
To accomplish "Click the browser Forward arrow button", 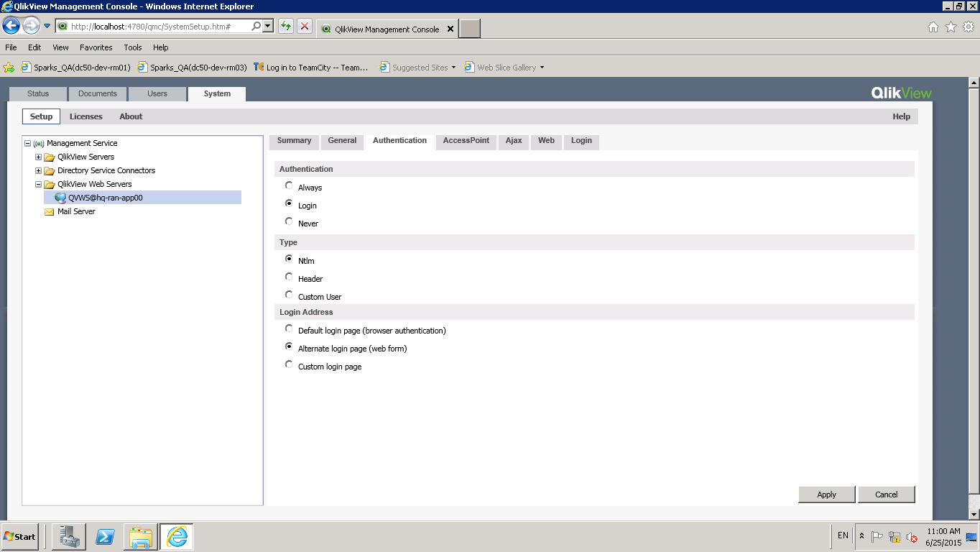I will [31, 26].
